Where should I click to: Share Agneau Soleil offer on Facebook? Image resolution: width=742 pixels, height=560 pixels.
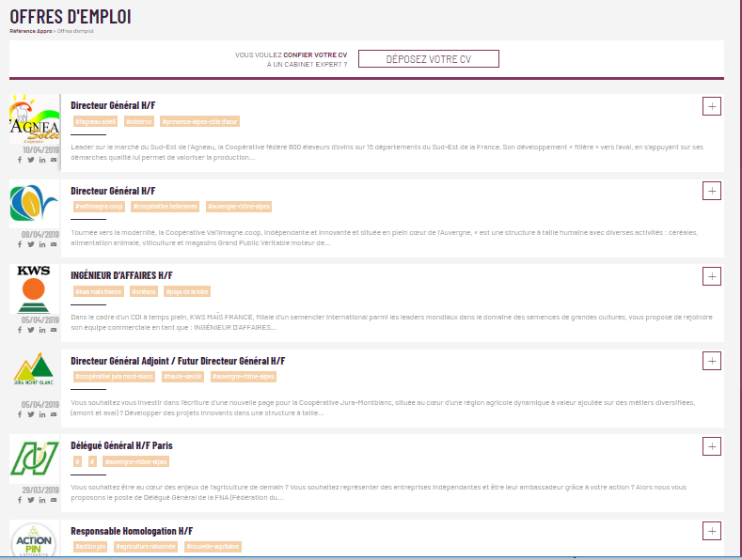click(20, 160)
